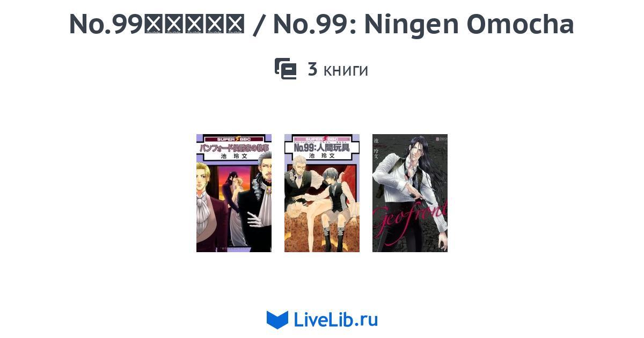Click the "No.99: Ningen Omocha" heading text
This screenshot has width=644, height=338.
423,24
